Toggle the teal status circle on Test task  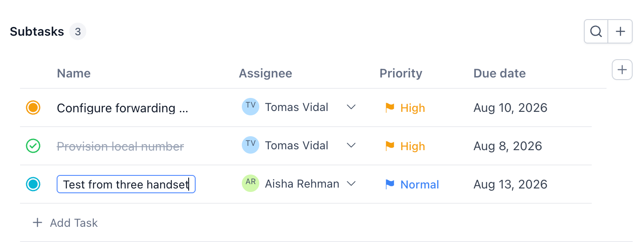tap(33, 184)
